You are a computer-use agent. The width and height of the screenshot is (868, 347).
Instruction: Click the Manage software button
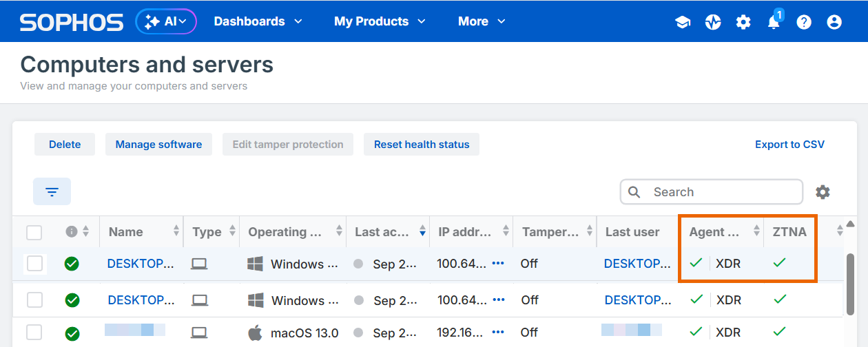click(158, 145)
